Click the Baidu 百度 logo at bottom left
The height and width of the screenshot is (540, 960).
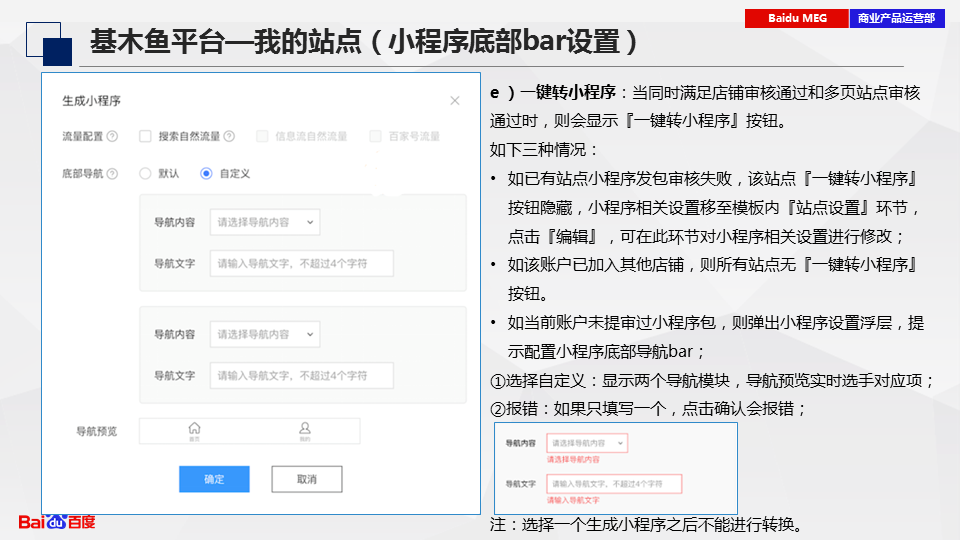click(57, 521)
